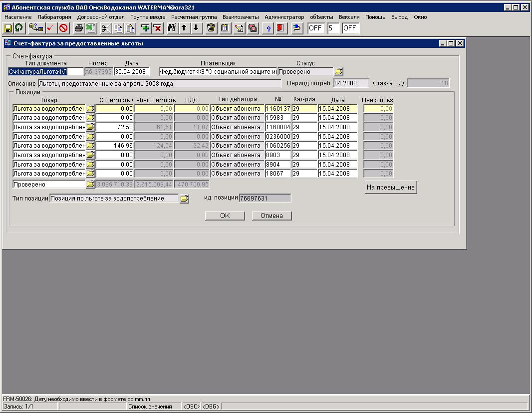Click the save diskette icon in toolbar
Image resolution: width=532 pixels, height=413 pixels.
point(8,28)
